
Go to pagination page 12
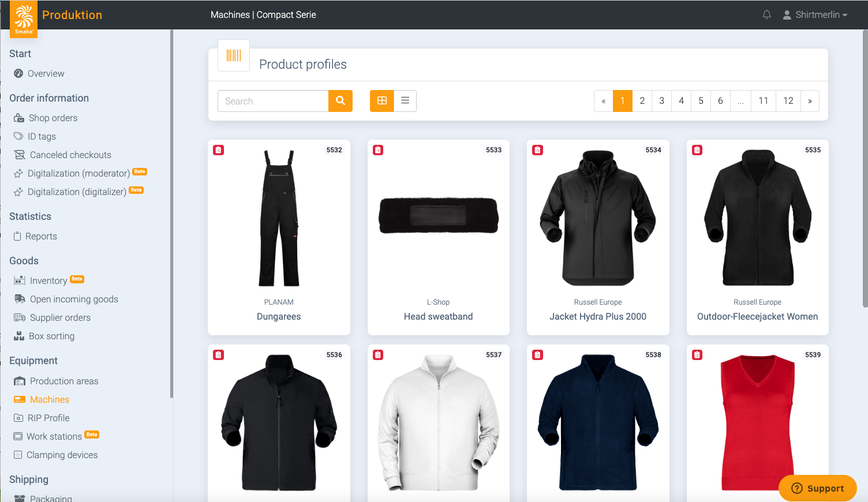coord(788,101)
